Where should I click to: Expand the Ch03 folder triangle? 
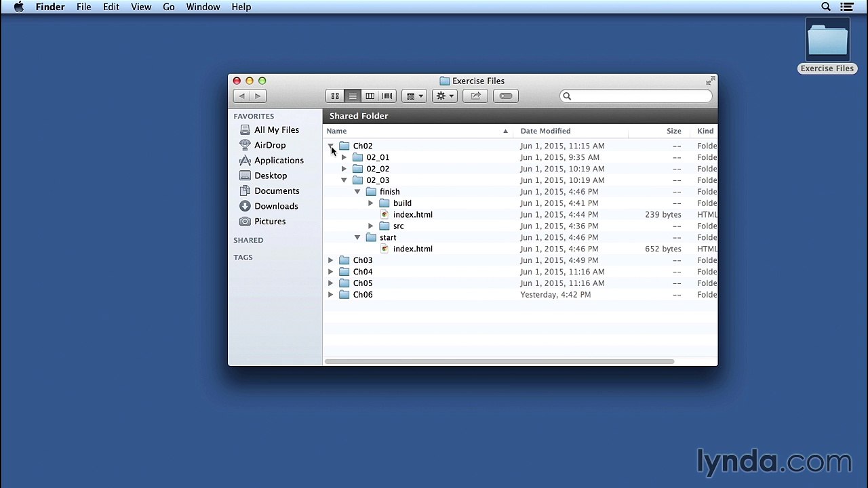pyautogui.click(x=330, y=260)
